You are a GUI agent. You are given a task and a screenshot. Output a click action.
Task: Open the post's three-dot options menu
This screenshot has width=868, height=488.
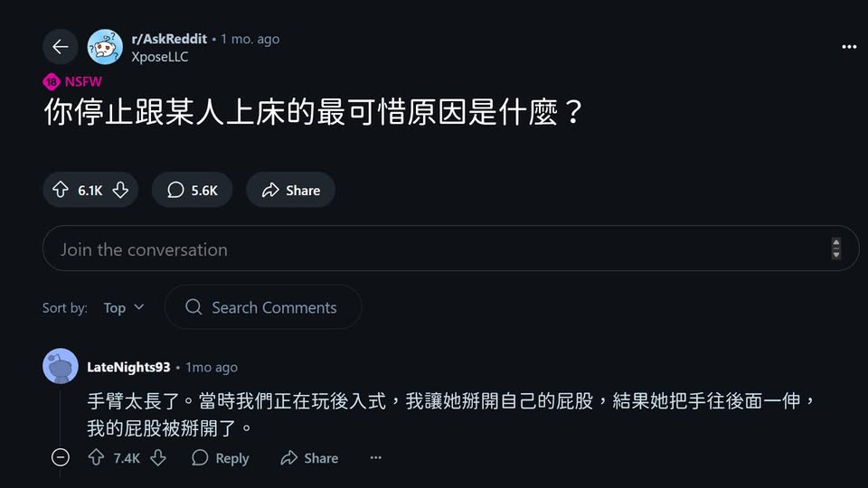pyautogui.click(x=848, y=47)
